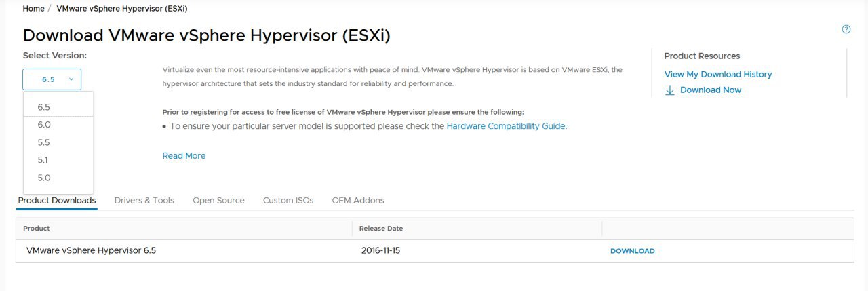
Task: Open the Hardware Compatibility Guide link
Action: tap(507, 126)
